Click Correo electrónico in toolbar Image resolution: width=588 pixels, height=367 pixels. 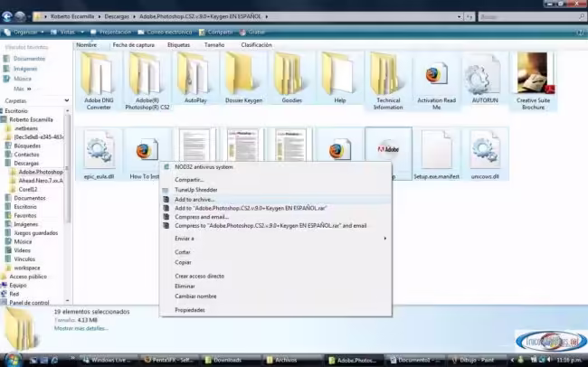tap(165, 33)
